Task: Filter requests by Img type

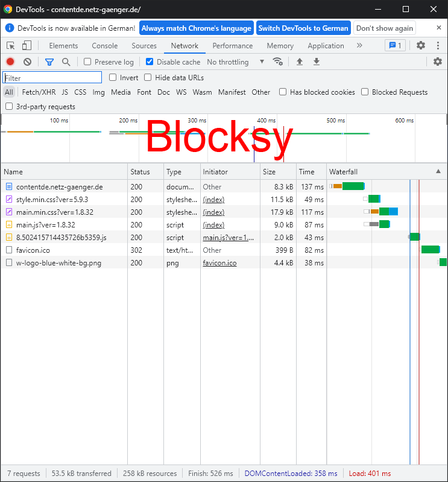Action: [99, 92]
